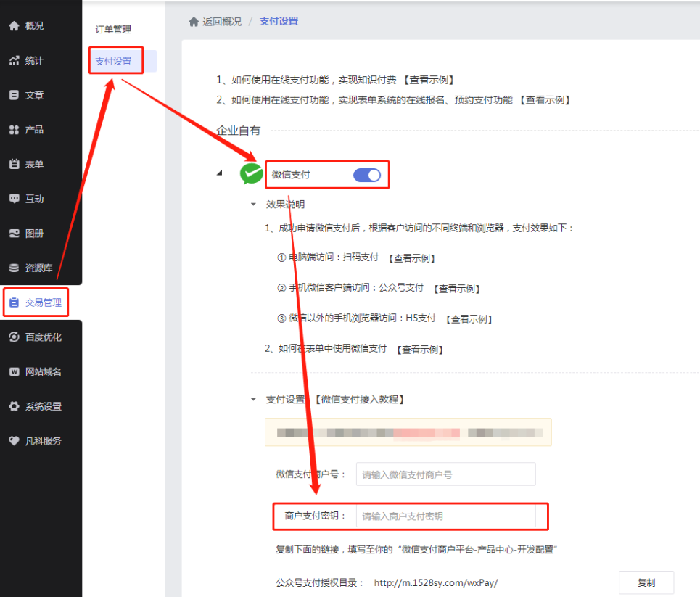Click the 交易管理 clipboard icon

click(15, 302)
